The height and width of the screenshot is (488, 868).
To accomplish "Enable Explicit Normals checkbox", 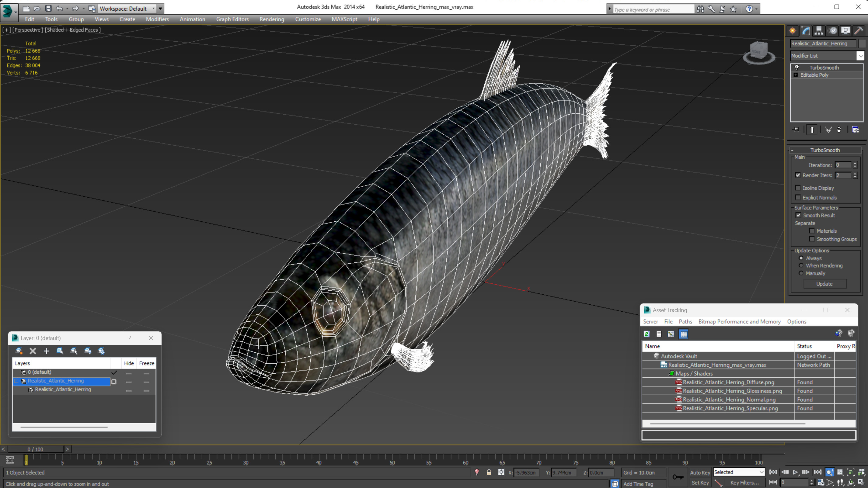I will (798, 197).
